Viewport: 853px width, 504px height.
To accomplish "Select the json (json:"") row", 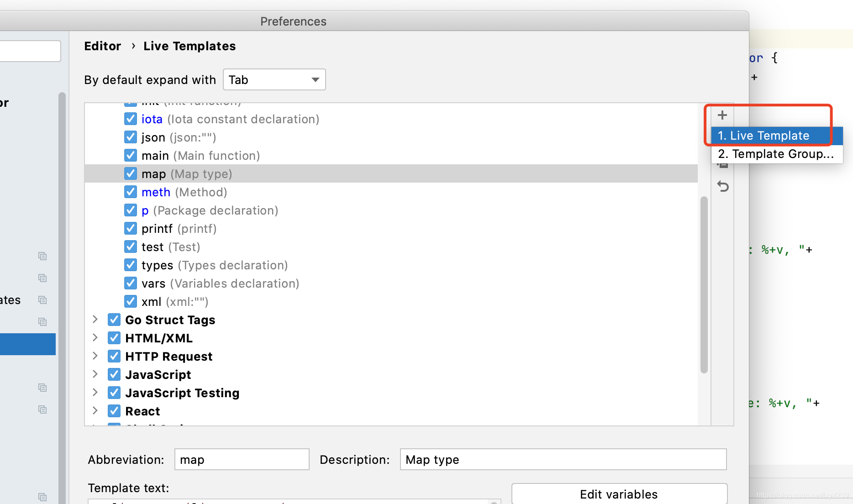I will [x=391, y=137].
